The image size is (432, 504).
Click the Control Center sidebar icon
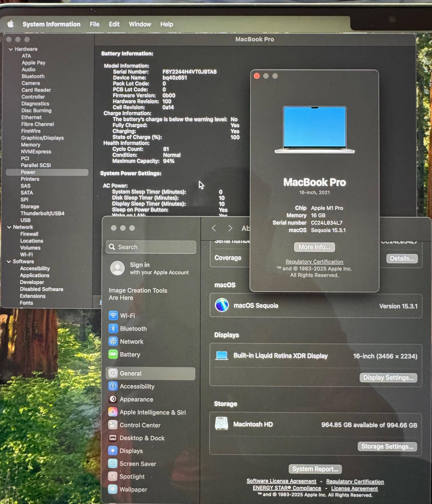click(113, 425)
